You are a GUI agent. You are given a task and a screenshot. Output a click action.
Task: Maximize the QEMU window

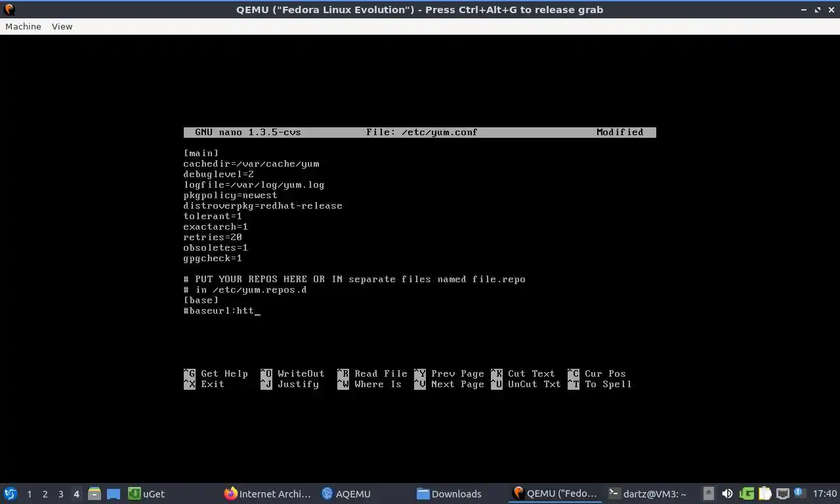(x=818, y=9)
